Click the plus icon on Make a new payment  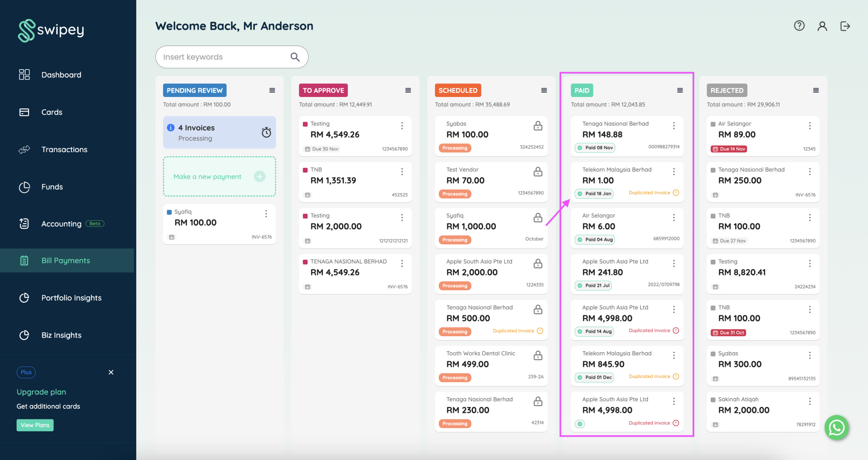point(260,176)
